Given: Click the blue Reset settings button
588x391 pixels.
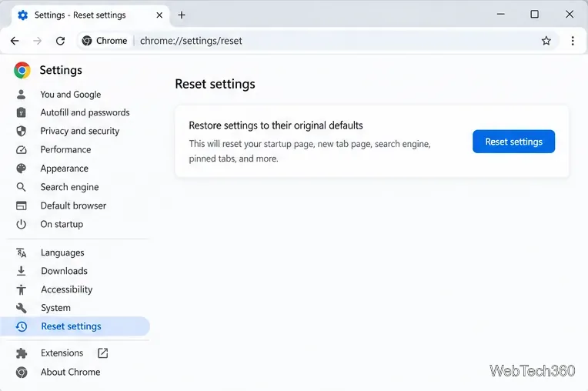Looking at the screenshot, I should point(513,142).
